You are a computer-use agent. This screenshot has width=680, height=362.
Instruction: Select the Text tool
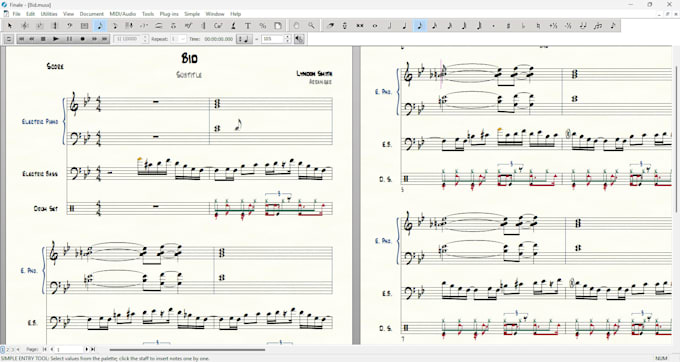click(248, 26)
